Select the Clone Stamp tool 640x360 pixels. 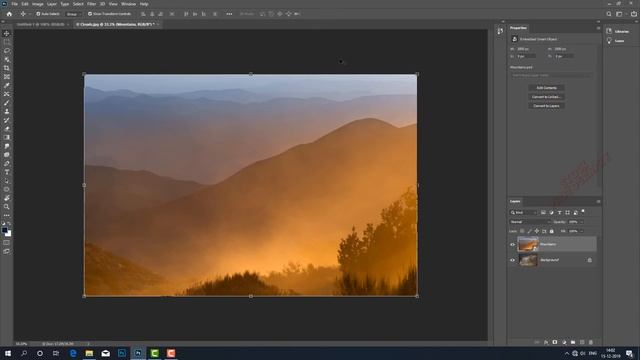[x=7, y=111]
